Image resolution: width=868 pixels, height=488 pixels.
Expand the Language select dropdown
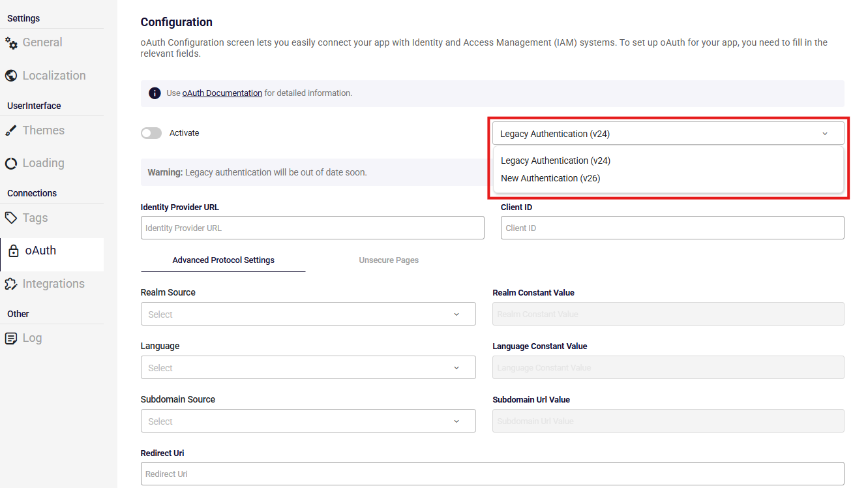pyautogui.click(x=308, y=367)
